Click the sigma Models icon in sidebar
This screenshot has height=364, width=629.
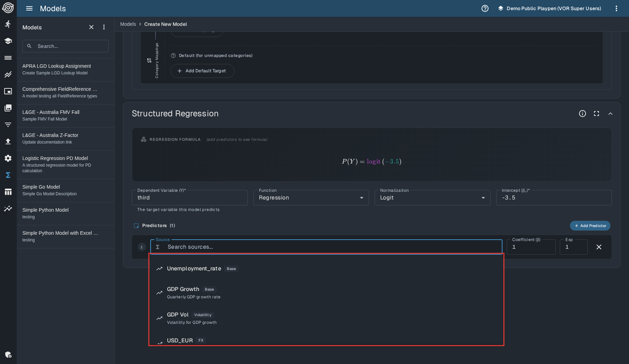pos(8,175)
